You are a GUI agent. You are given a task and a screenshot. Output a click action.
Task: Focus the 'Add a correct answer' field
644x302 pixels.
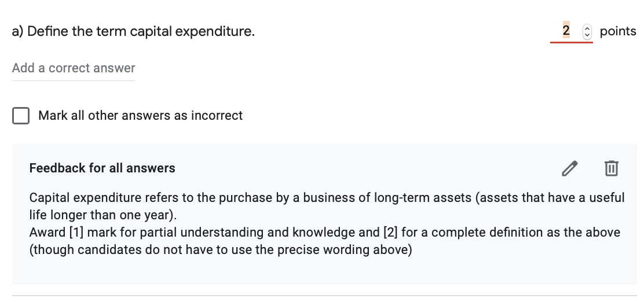click(x=74, y=68)
